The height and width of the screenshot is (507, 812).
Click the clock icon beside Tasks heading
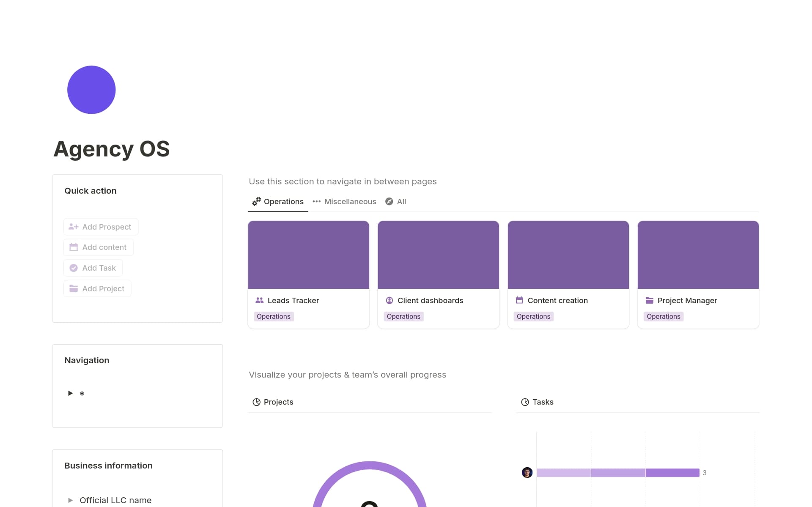tap(525, 402)
